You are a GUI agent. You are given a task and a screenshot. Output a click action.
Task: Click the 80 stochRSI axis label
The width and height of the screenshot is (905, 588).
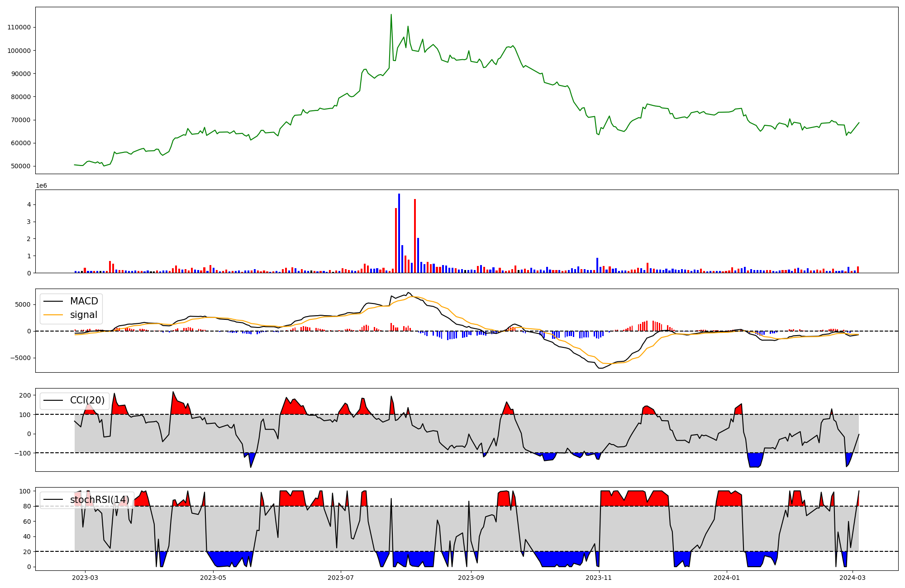tap(27, 507)
